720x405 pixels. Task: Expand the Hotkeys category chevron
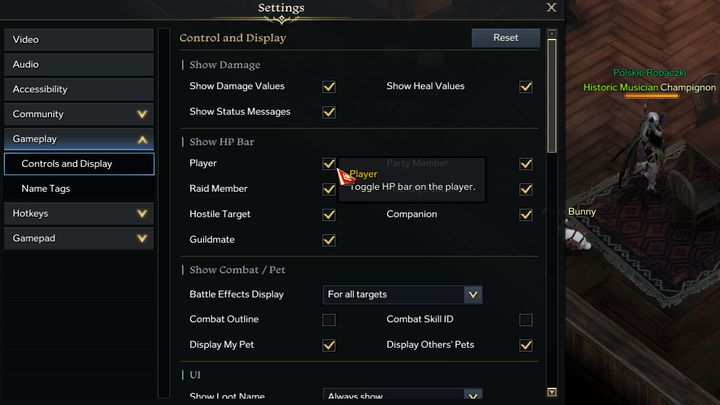[142, 213]
